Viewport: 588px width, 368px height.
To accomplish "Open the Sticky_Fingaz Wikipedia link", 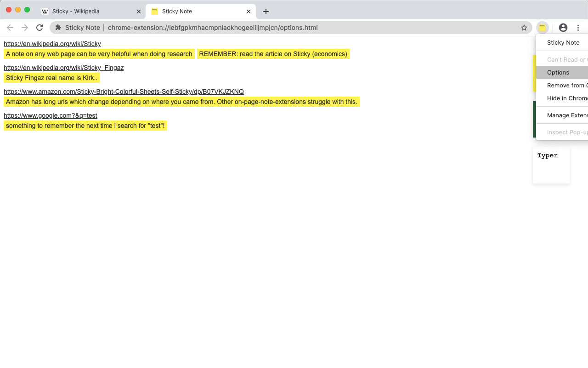I will (x=64, y=68).
